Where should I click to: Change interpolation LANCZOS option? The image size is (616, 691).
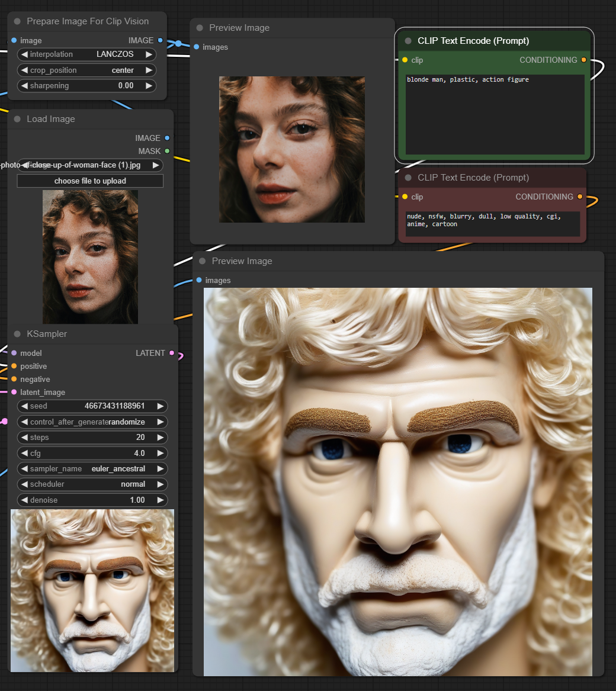pyautogui.click(x=87, y=54)
